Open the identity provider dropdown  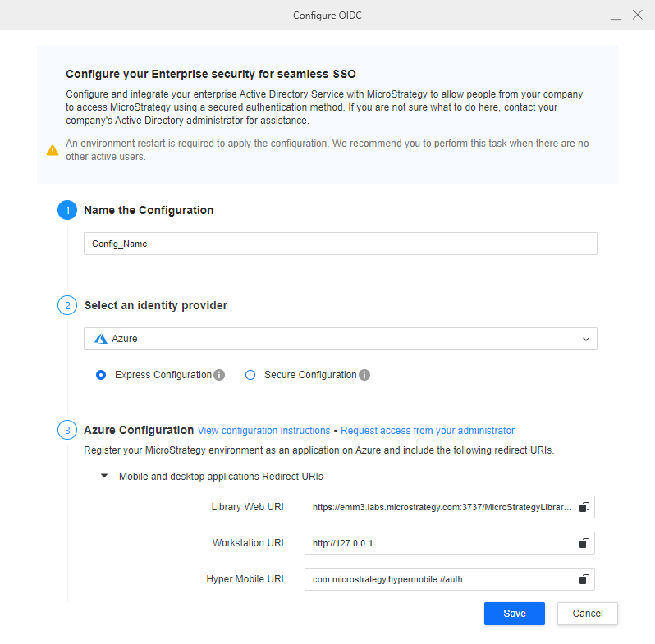click(341, 339)
